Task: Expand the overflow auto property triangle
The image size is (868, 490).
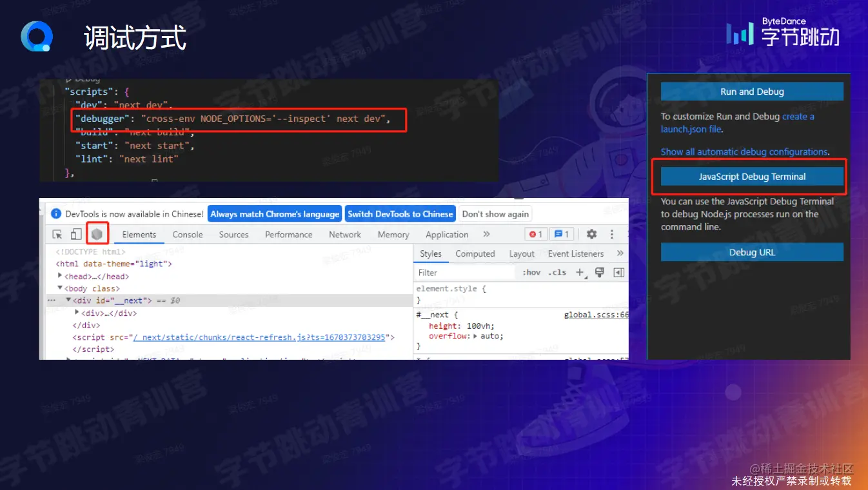Action: click(476, 336)
